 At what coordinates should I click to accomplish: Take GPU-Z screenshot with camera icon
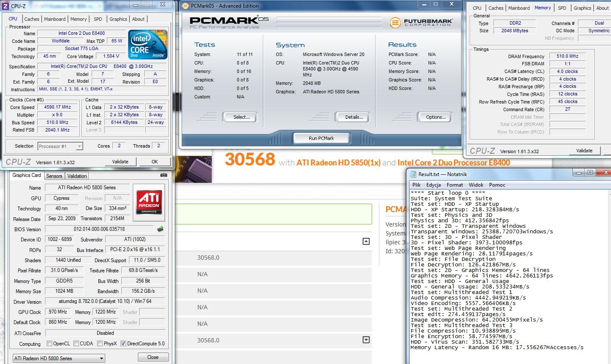click(x=164, y=175)
